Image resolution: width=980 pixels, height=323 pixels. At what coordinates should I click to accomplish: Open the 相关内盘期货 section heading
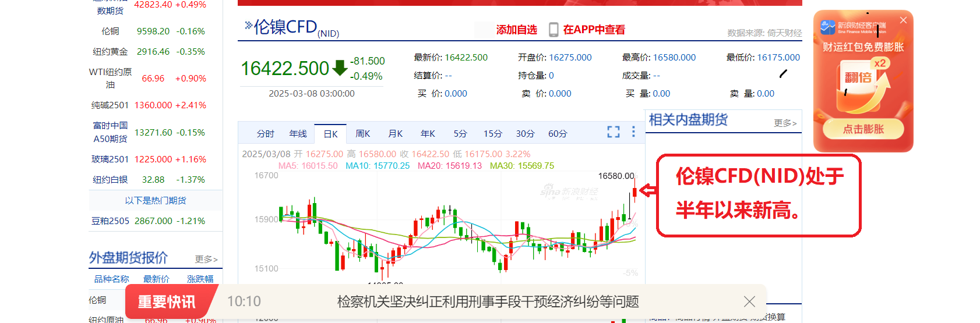(688, 120)
